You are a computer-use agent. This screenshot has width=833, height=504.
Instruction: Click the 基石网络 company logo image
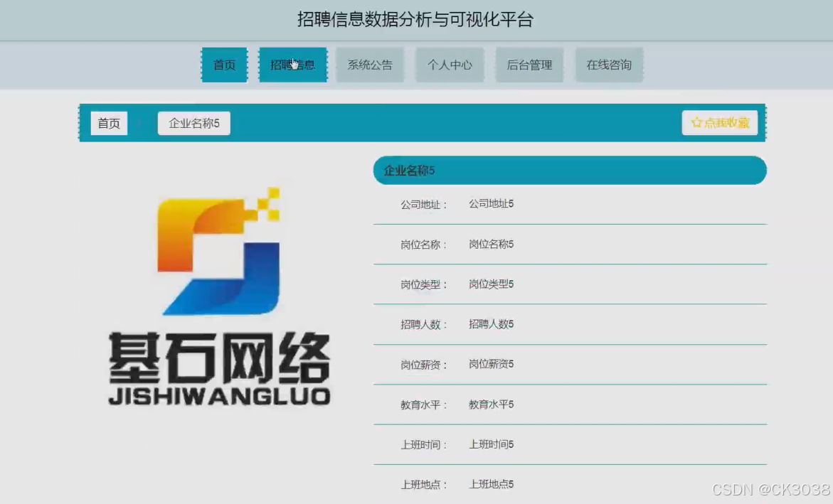point(219,296)
